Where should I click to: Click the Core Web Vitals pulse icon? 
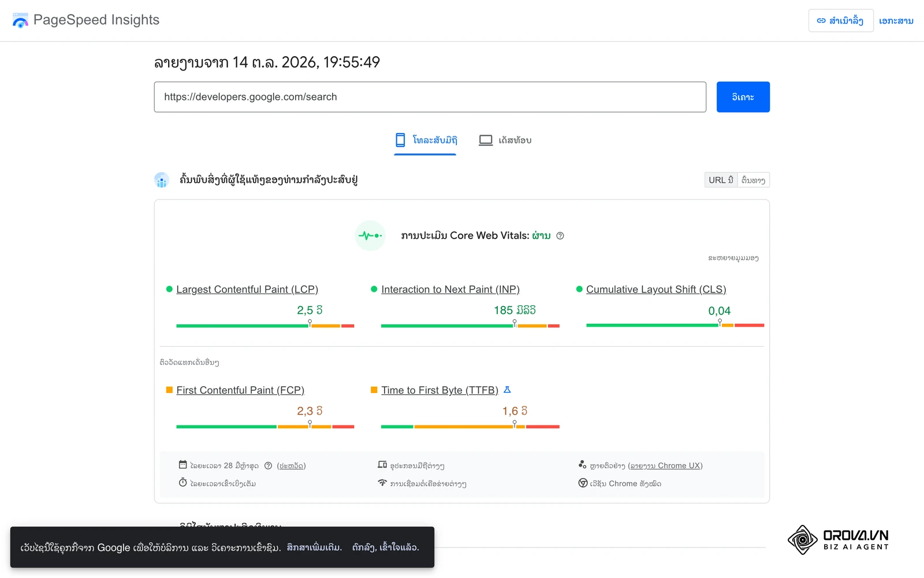[x=370, y=235]
